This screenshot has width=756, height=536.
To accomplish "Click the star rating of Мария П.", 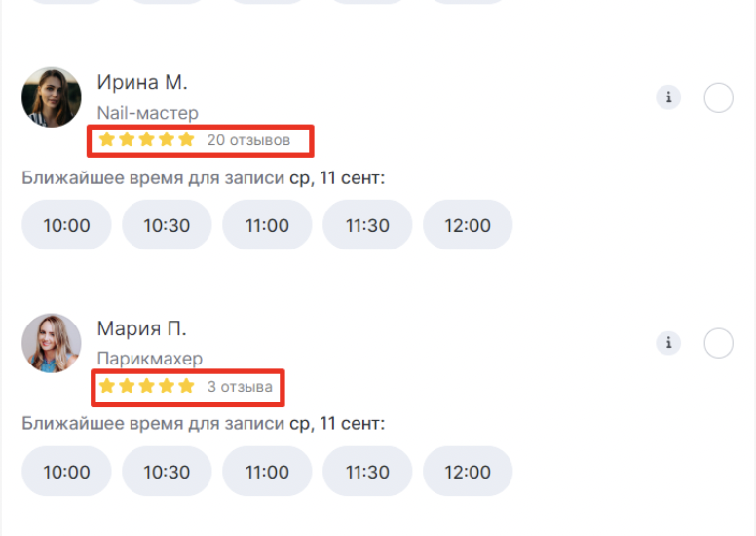I will 147,386.
